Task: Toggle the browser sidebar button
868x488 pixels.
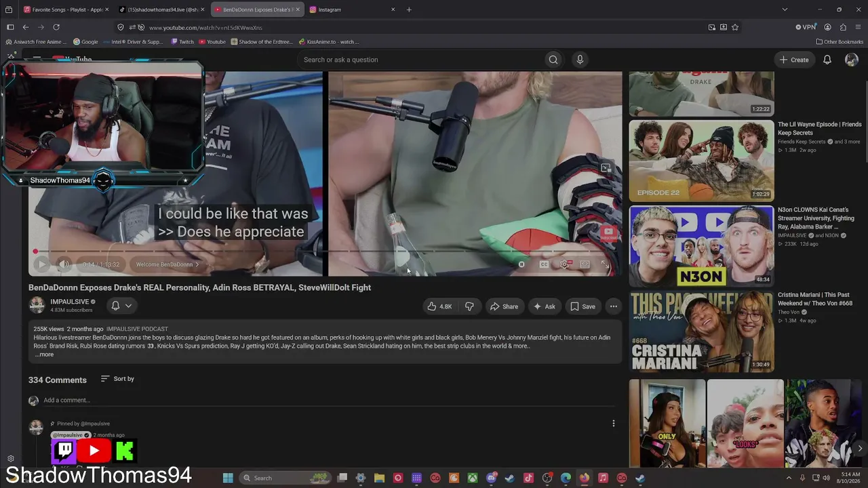Action: tap(10, 27)
